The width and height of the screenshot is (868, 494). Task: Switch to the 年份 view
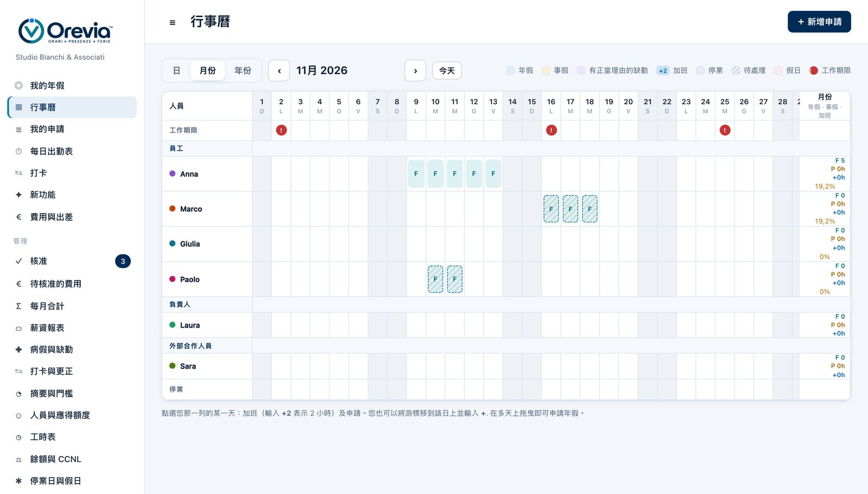242,70
